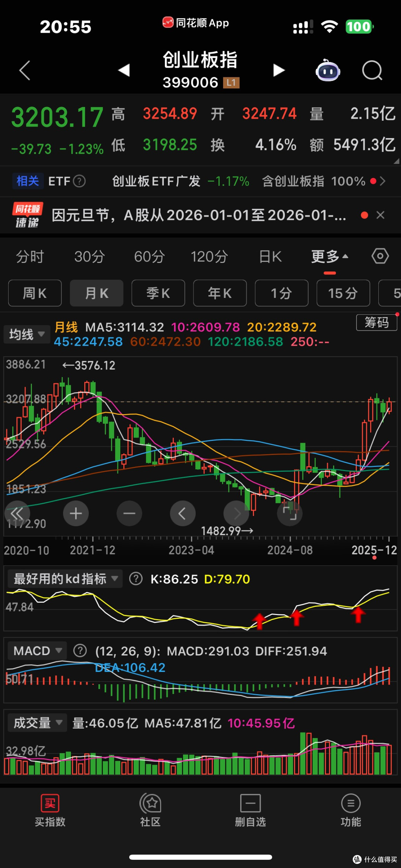
Task: Read the 因元旦节 holiday notice
Action: 199,215
